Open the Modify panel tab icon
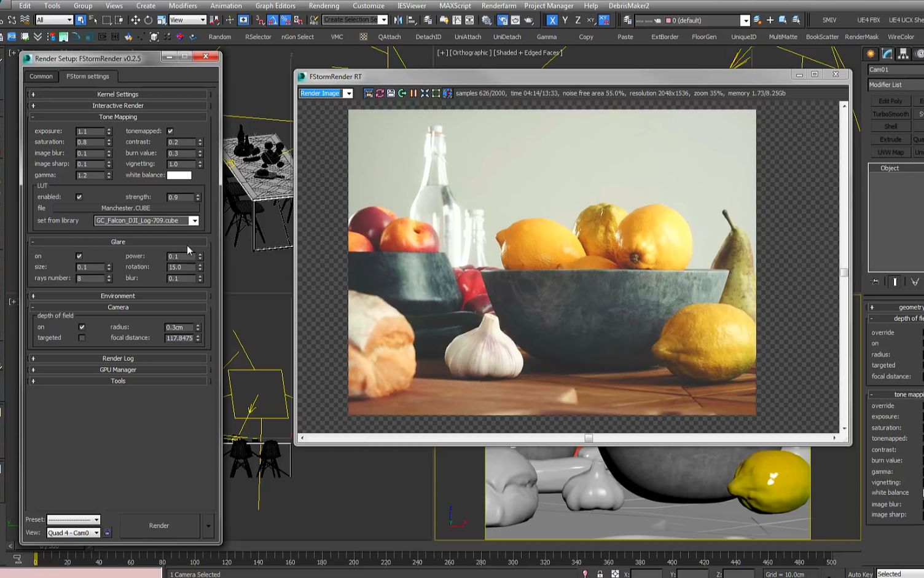This screenshot has width=924, height=578. (x=887, y=54)
